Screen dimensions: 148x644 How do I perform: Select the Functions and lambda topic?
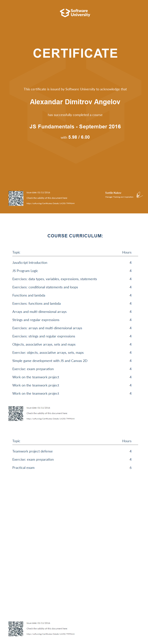pyautogui.click(x=29, y=295)
